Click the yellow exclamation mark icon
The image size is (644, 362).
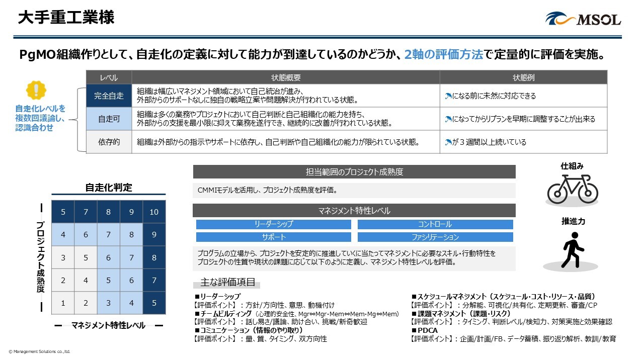pyautogui.click(x=36, y=90)
